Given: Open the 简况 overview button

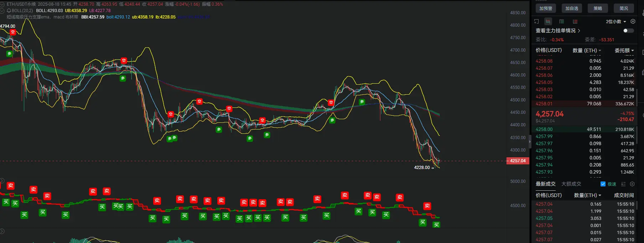Looking at the screenshot, I should click(624, 9).
